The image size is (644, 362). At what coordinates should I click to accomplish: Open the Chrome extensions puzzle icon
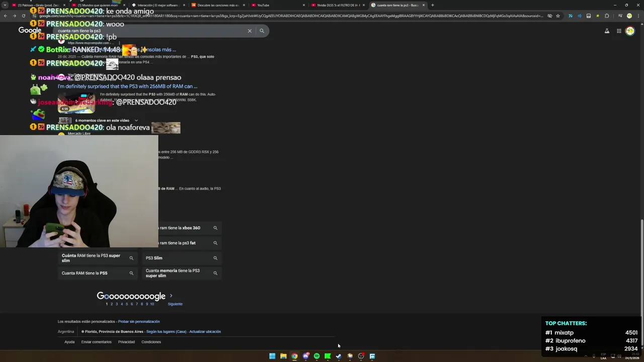(607, 16)
